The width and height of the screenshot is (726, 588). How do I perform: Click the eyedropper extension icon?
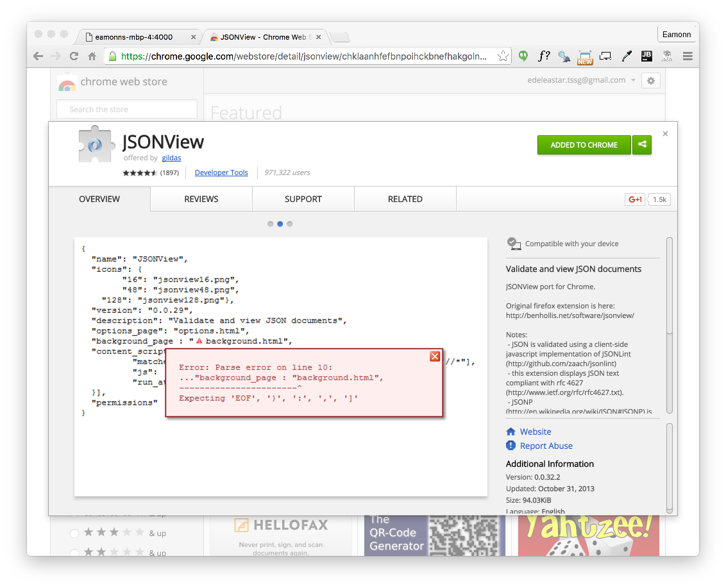point(627,56)
